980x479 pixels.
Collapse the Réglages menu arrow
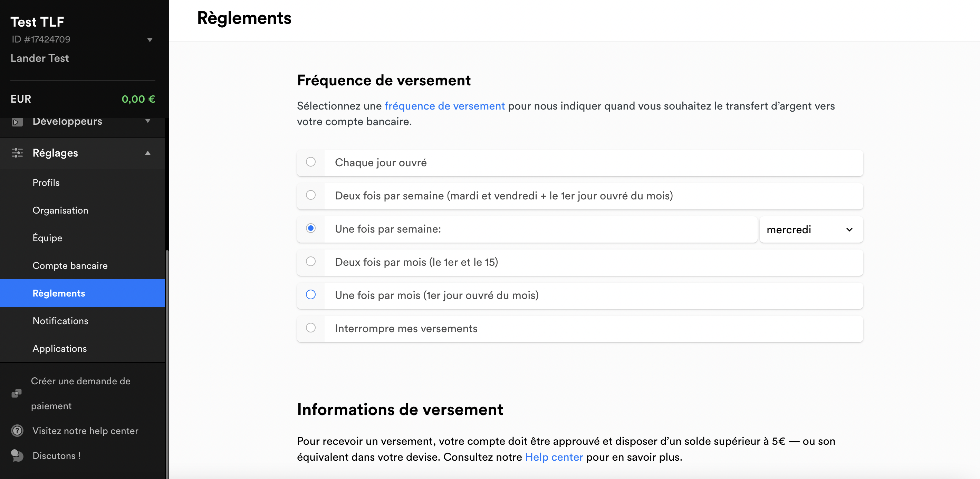click(x=148, y=153)
